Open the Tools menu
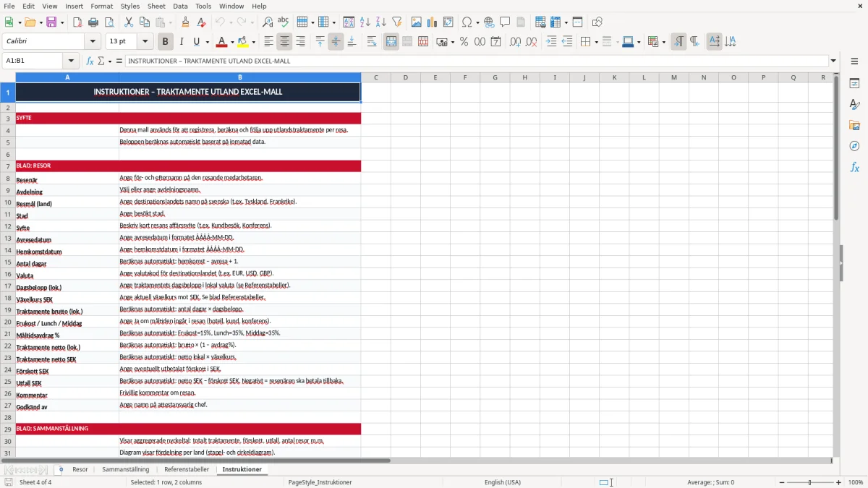 coord(203,6)
